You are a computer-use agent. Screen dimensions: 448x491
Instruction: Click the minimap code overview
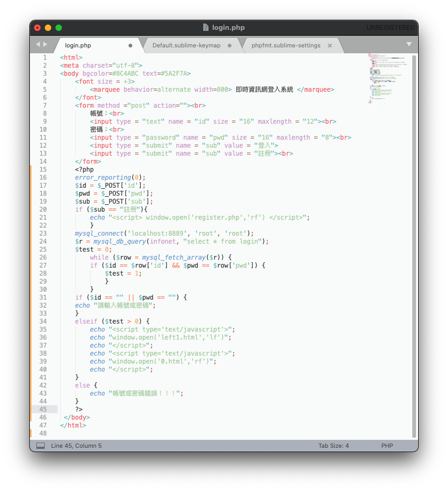pyautogui.click(x=388, y=78)
